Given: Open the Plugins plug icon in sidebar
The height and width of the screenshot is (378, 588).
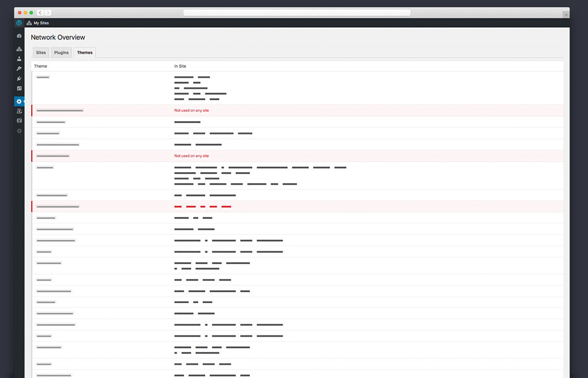Looking at the screenshot, I should coord(19,79).
